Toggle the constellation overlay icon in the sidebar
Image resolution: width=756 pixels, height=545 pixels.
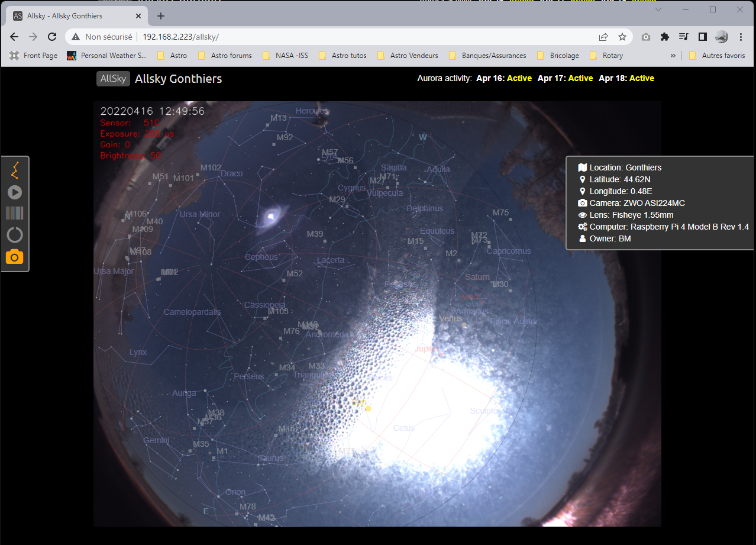click(x=15, y=170)
